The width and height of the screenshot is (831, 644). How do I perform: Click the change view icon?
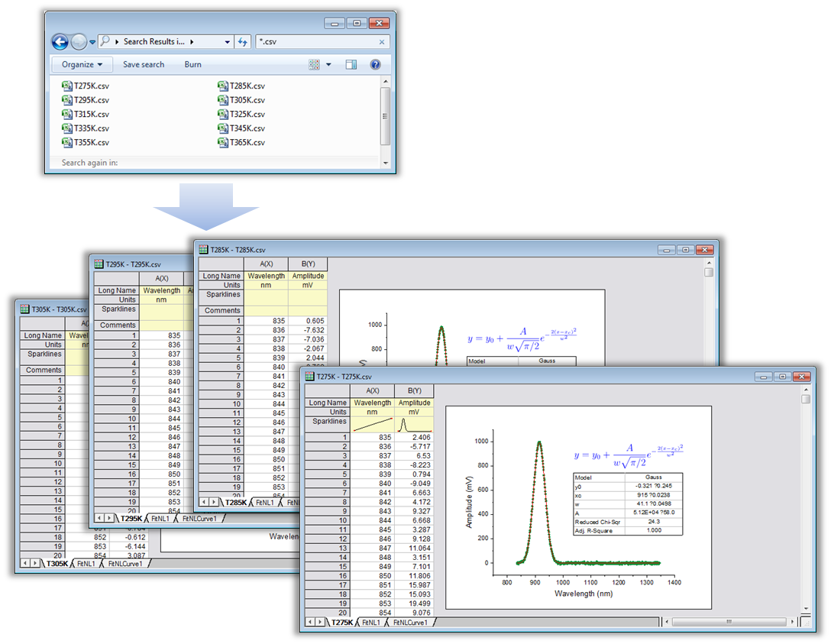[x=314, y=65]
